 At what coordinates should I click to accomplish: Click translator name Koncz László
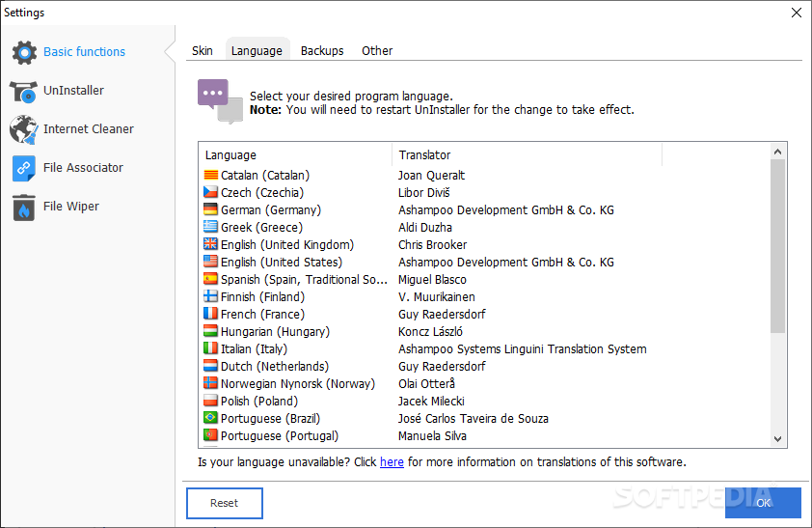tap(430, 332)
